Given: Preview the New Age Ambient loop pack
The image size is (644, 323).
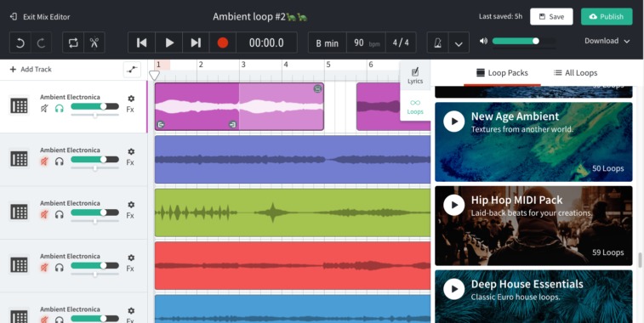Looking at the screenshot, I should (x=453, y=122).
